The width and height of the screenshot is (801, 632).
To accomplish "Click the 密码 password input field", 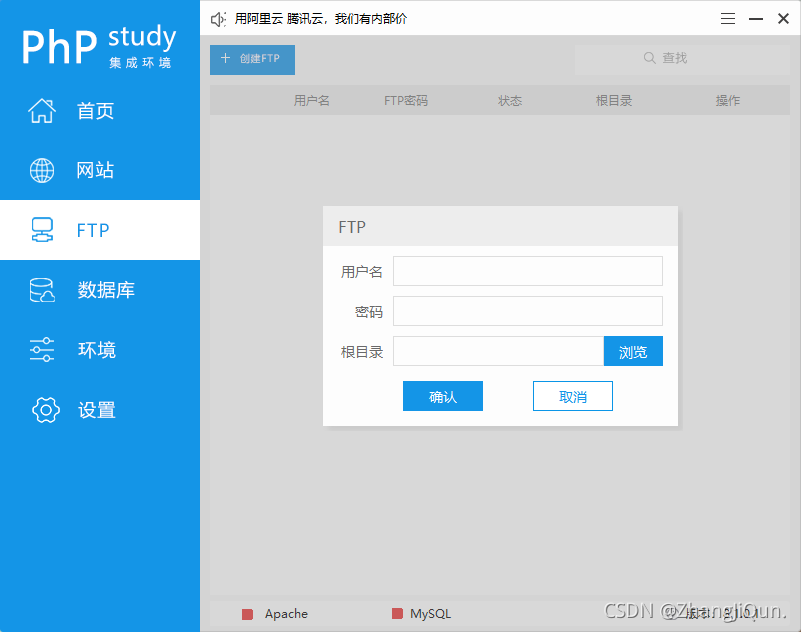I will (x=527, y=311).
